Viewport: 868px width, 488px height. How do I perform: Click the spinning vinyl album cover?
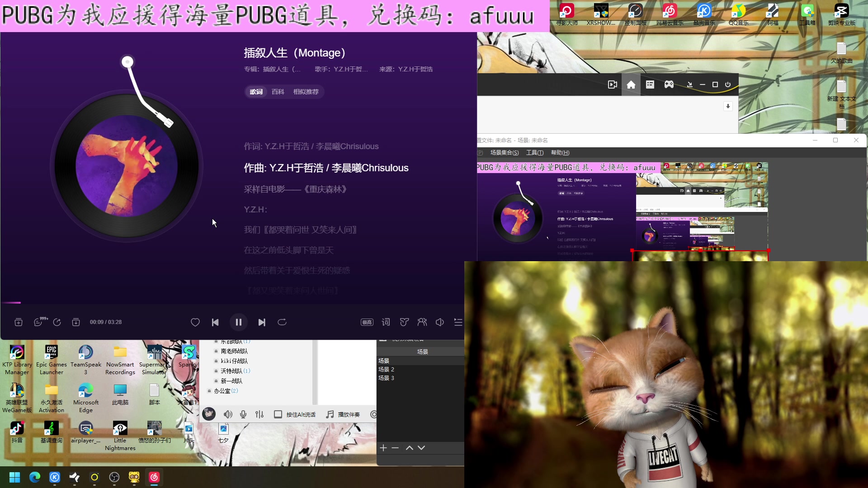[x=127, y=166]
